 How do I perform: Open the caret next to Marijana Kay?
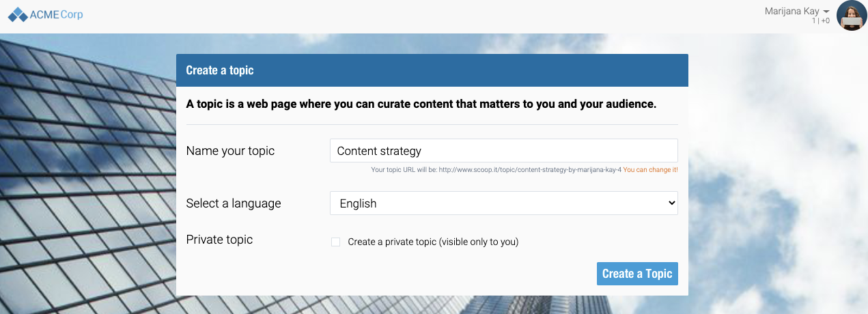click(x=826, y=12)
